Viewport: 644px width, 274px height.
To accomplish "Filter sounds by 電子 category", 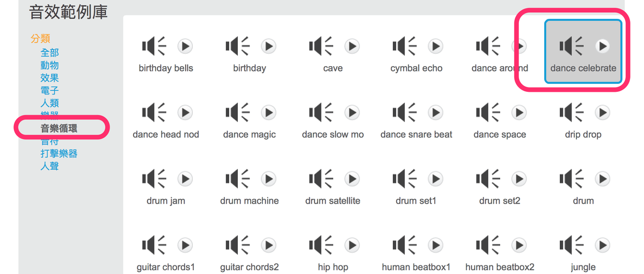I will pos(50,90).
